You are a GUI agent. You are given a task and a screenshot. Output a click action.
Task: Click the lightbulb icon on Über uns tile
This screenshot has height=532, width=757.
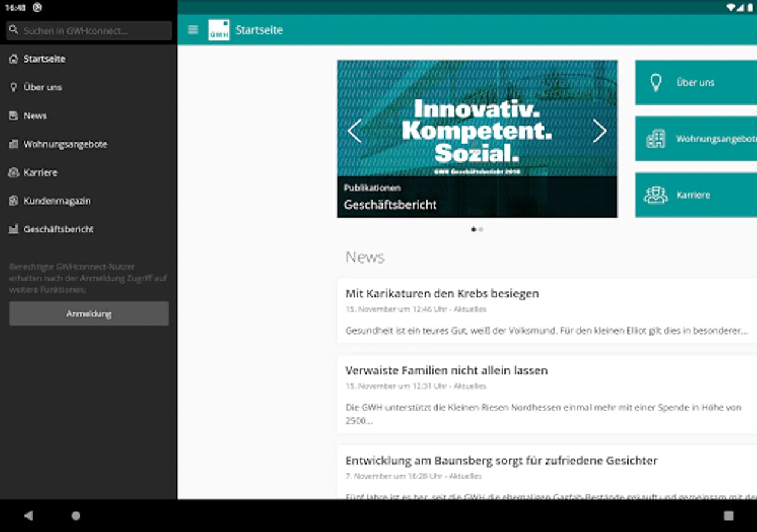(655, 82)
